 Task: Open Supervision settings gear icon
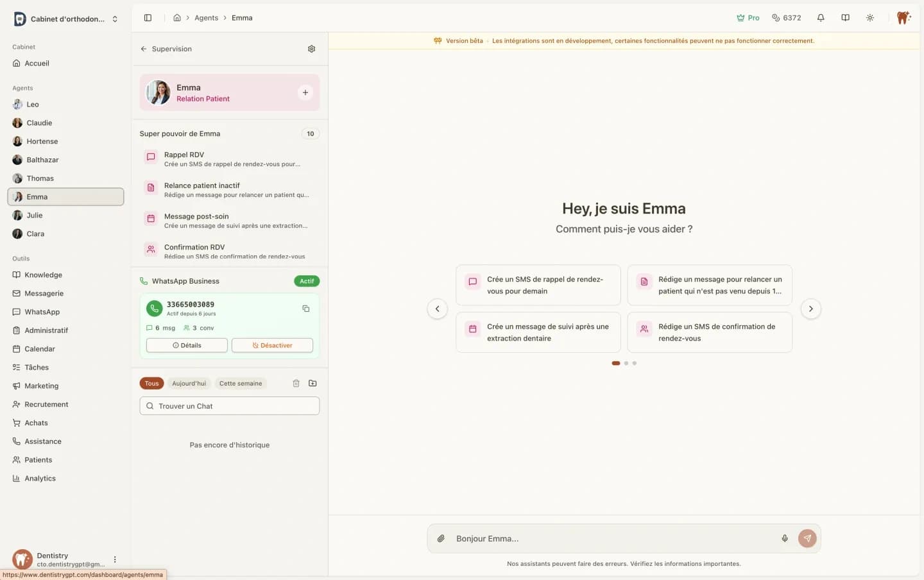pos(311,49)
